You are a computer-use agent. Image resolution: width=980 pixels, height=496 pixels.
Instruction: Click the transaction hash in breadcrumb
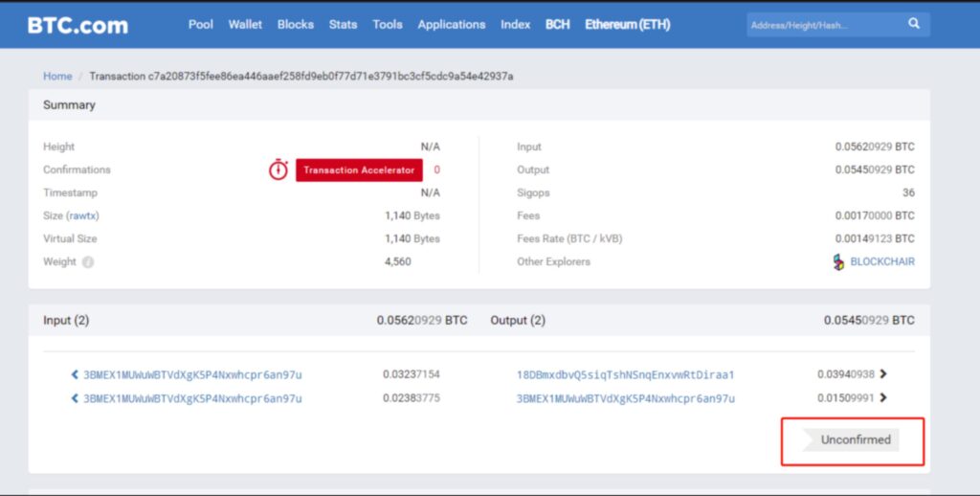[330, 77]
